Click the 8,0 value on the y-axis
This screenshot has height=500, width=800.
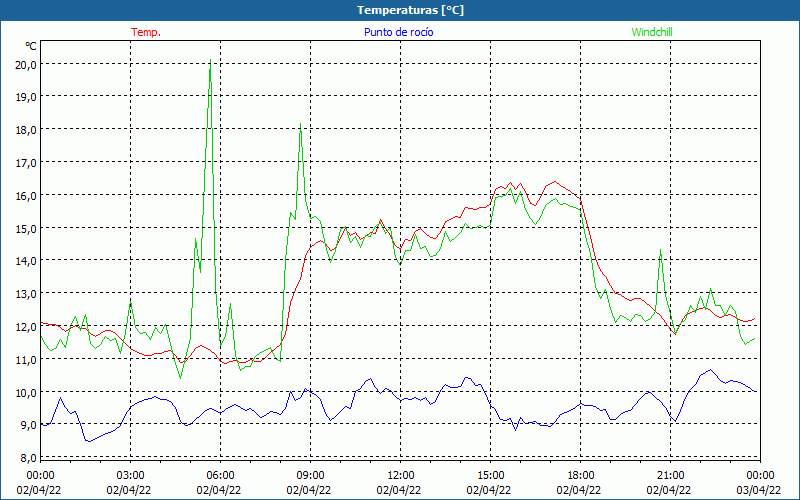coord(29,458)
